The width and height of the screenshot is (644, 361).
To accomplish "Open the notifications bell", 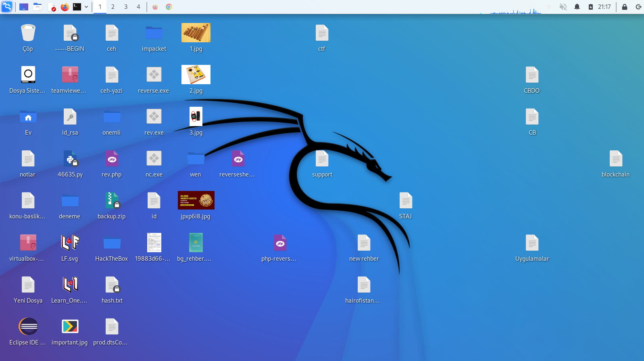I will [x=577, y=7].
